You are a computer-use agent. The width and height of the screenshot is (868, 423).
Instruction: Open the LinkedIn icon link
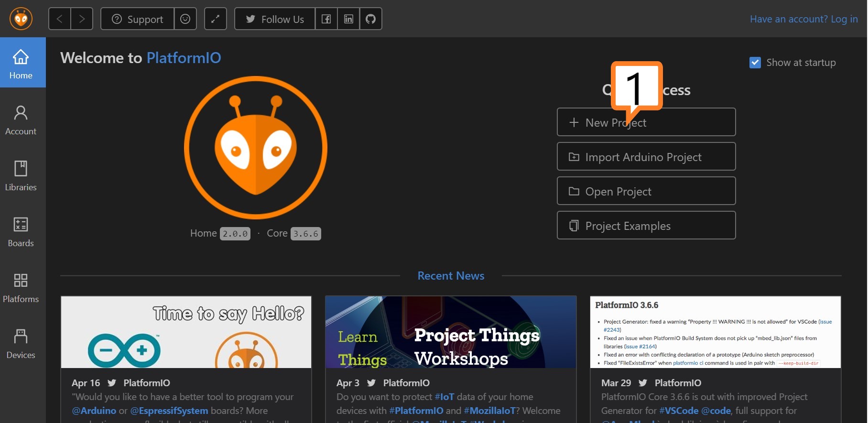click(x=348, y=19)
